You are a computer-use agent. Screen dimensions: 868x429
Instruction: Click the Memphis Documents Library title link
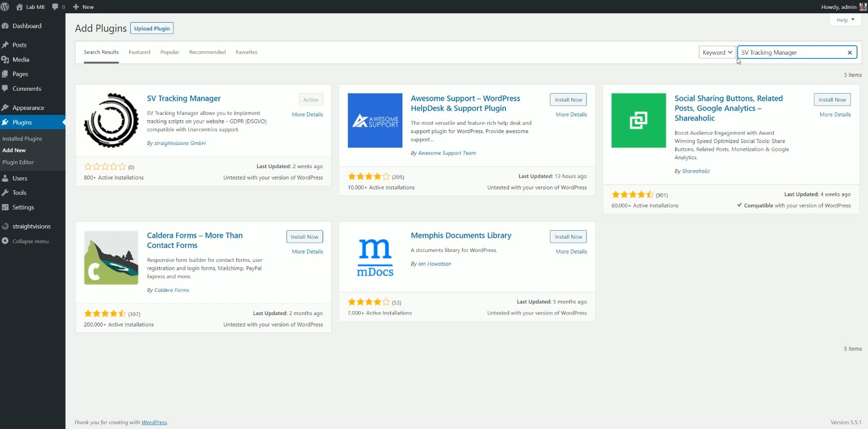pyautogui.click(x=461, y=236)
